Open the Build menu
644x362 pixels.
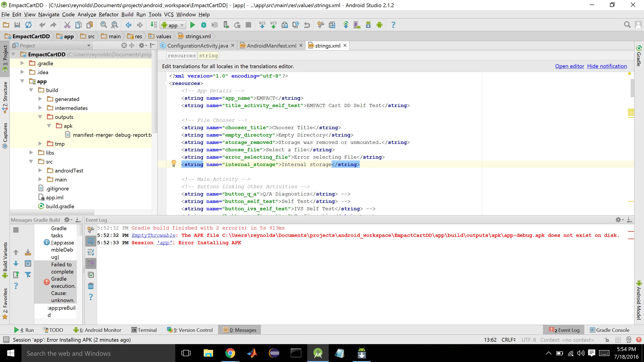pos(127,15)
